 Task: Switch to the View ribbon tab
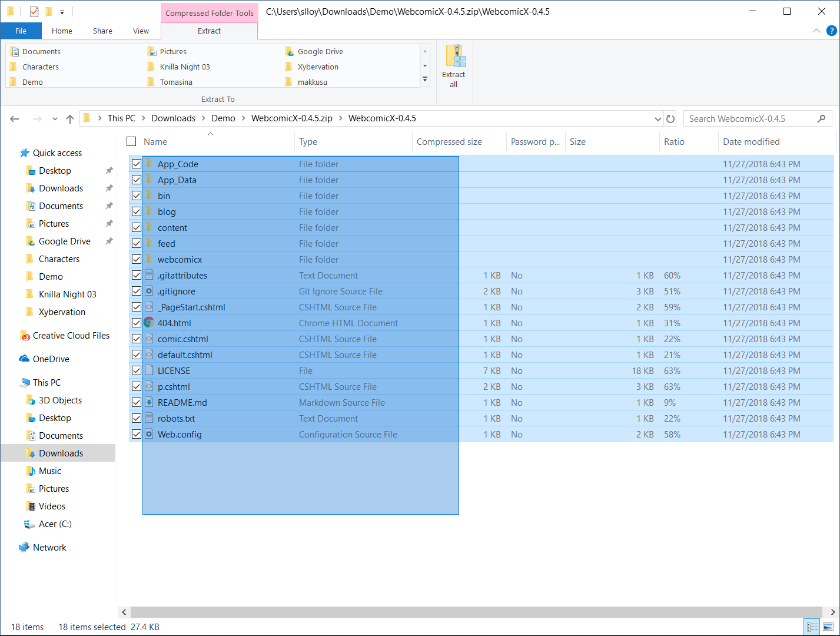pyautogui.click(x=141, y=31)
